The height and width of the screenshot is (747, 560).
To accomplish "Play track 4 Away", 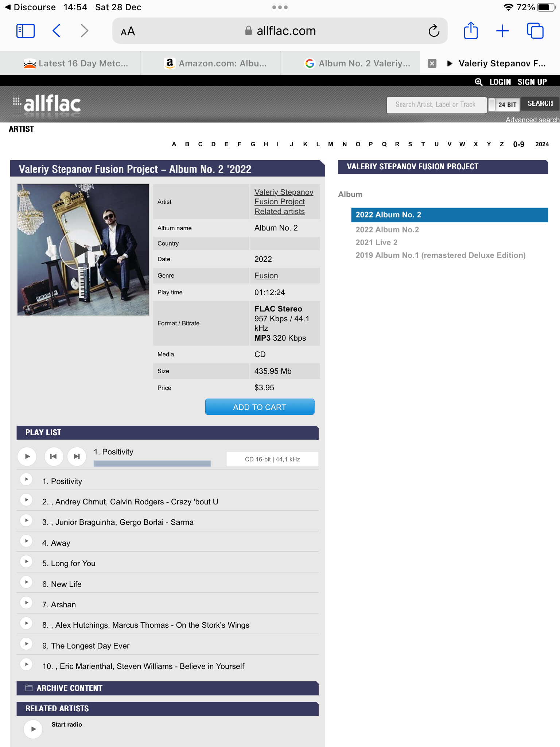I will [27, 541].
